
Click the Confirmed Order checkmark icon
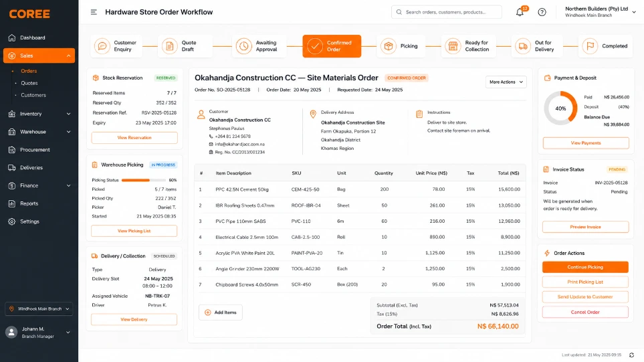click(314, 46)
